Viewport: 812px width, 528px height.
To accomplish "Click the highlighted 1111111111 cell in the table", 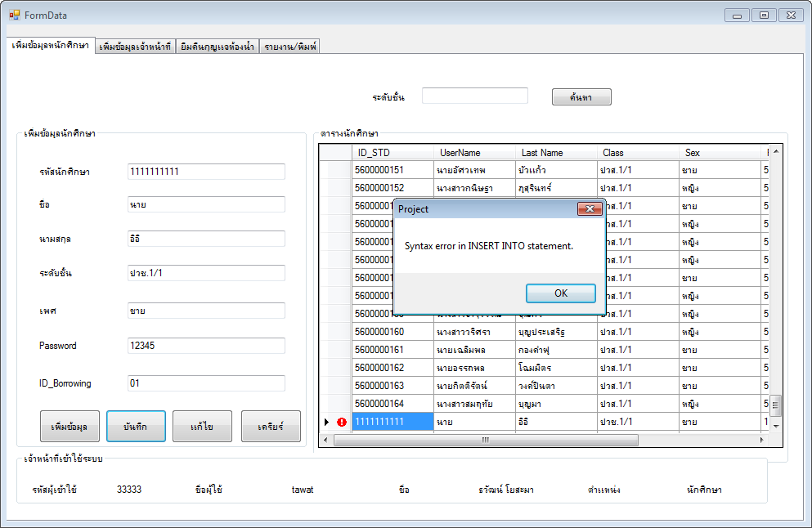I will coord(393,422).
